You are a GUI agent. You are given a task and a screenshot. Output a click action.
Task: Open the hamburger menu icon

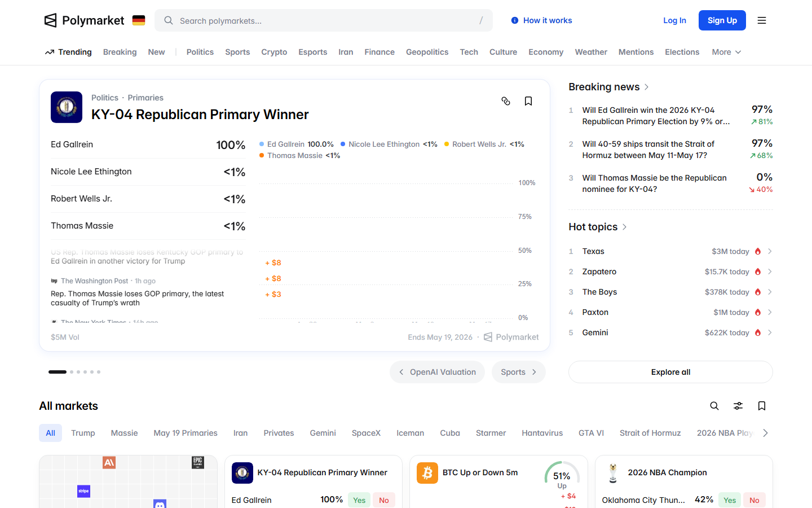click(762, 20)
